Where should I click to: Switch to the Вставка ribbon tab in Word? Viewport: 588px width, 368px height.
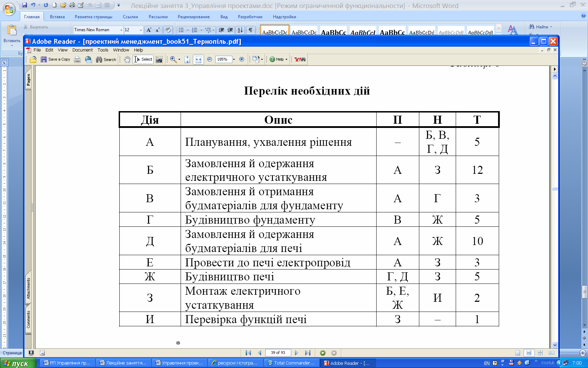click(57, 17)
